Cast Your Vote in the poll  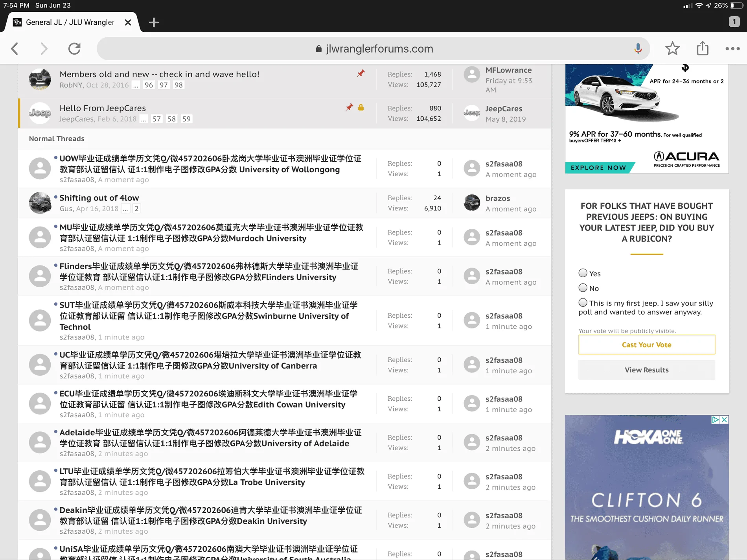coord(647,345)
